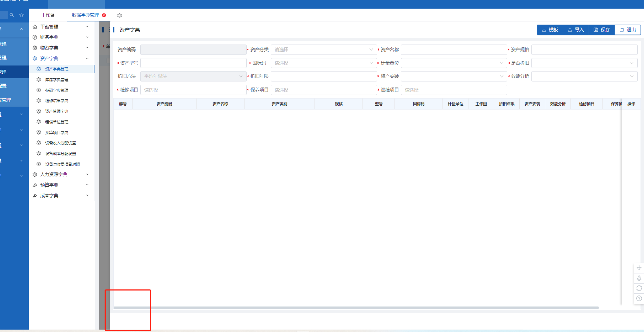Viewport: 644px width, 332px height.
Task: Open the 计量单位 dropdown
Action: [x=454, y=63]
